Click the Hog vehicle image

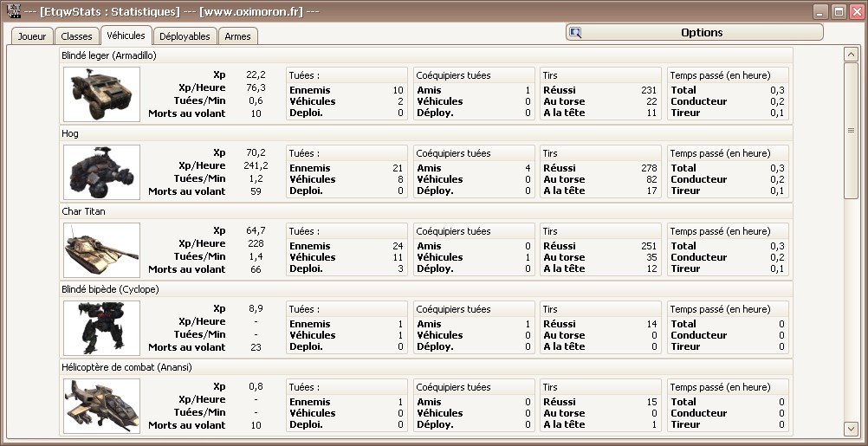click(x=102, y=172)
